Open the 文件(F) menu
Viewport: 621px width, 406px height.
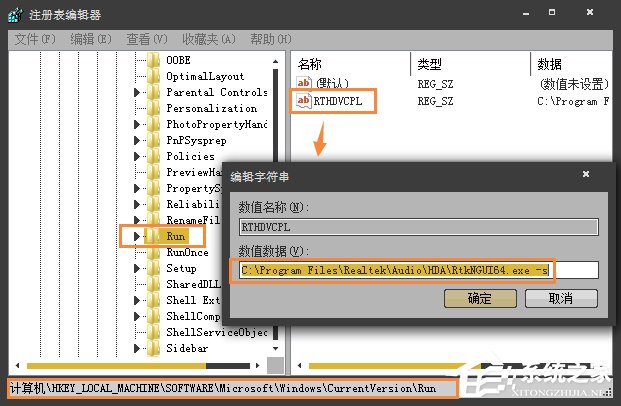pyautogui.click(x=35, y=39)
